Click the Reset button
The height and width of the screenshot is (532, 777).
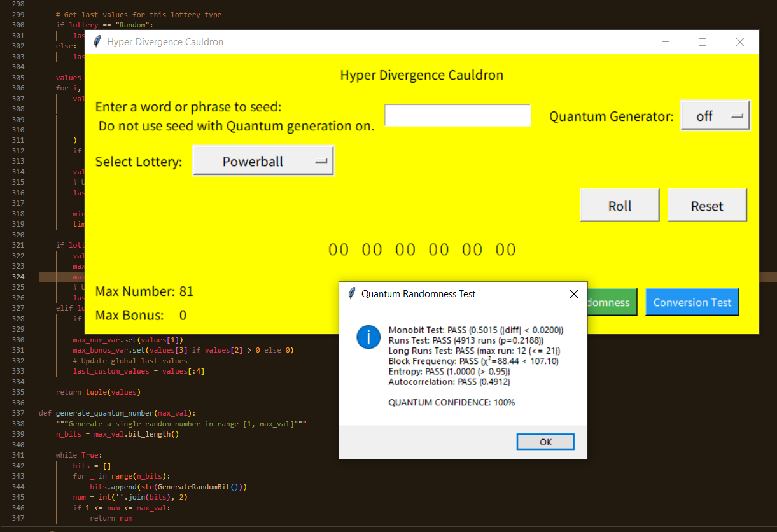tap(707, 206)
